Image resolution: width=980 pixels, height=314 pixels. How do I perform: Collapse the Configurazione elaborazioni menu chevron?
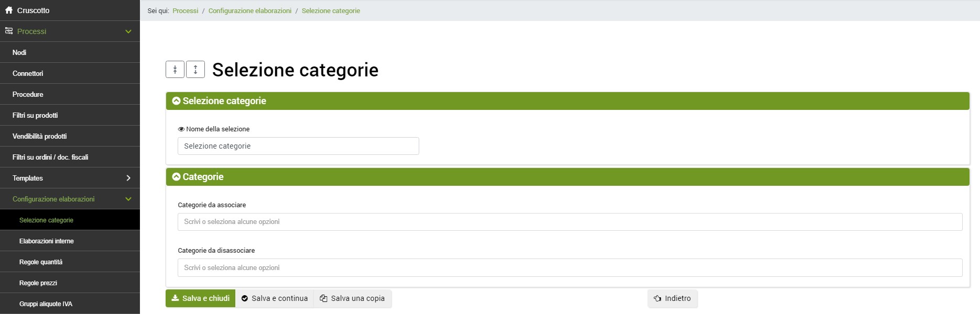[128, 199]
